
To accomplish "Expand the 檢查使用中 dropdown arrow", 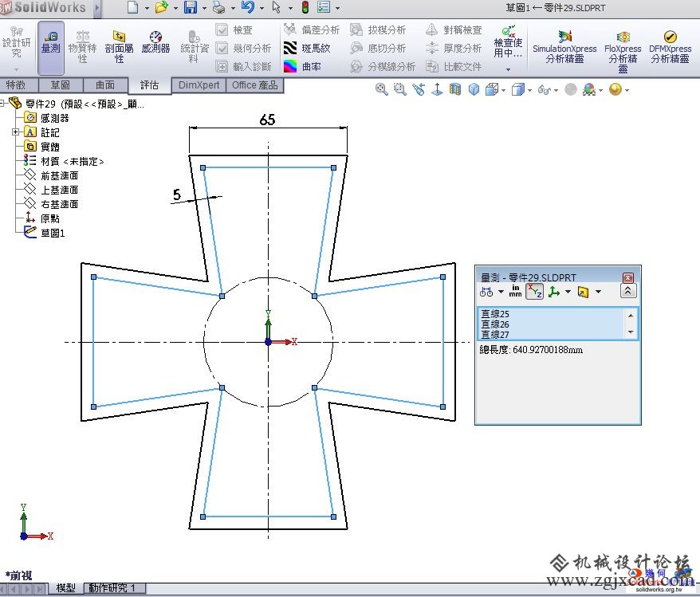I will 508,69.
